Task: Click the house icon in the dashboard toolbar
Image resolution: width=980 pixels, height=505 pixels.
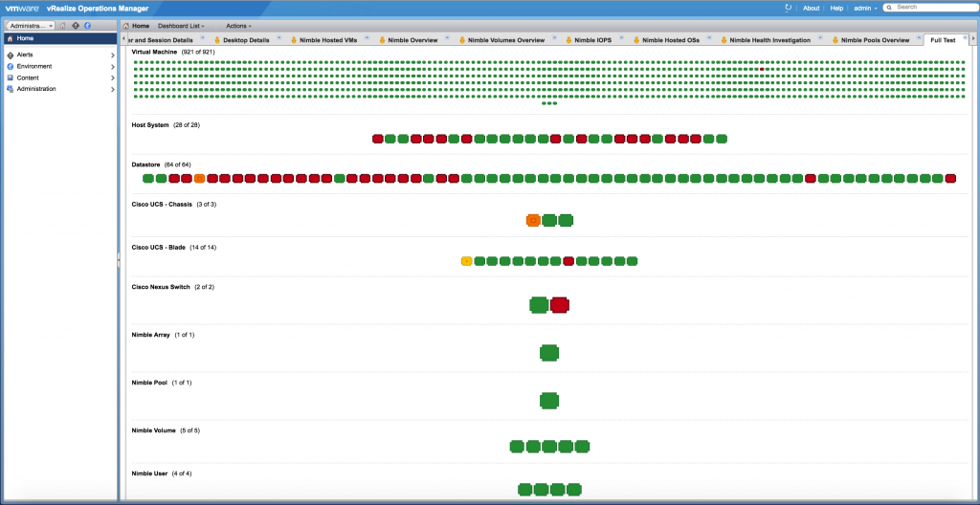Action: 125,26
